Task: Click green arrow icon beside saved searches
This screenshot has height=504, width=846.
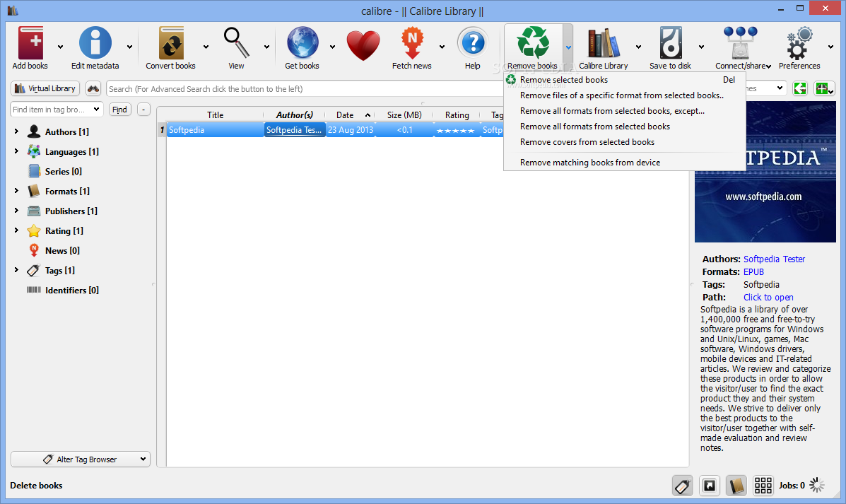Action: pyautogui.click(x=800, y=88)
